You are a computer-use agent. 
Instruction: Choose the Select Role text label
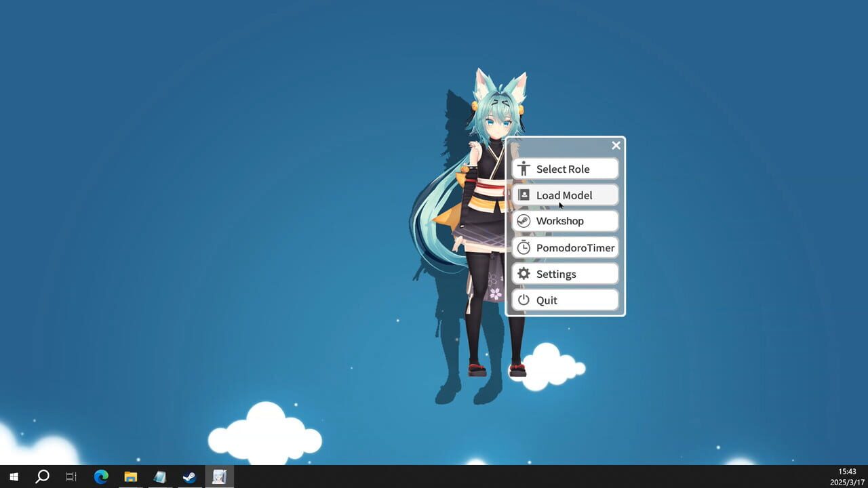563,169
